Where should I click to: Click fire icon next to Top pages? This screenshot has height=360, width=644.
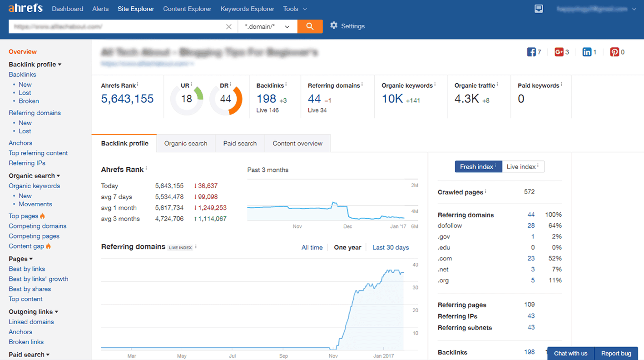point(43,216)
